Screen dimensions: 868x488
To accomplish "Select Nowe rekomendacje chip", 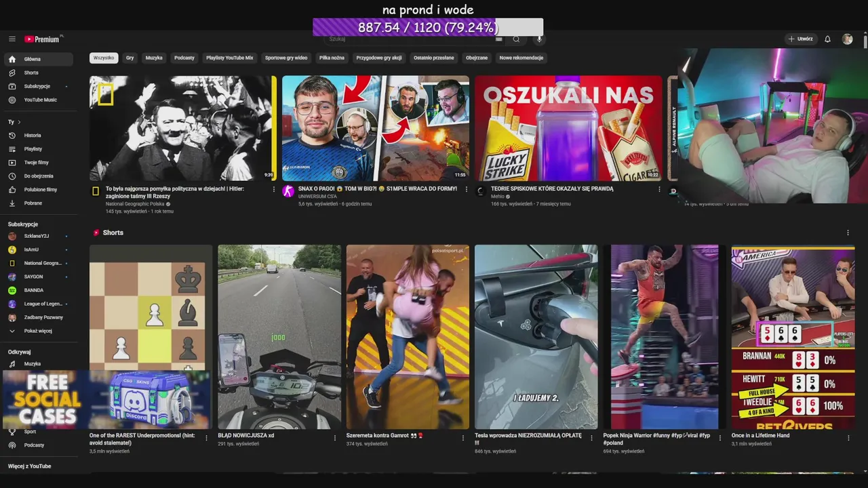I will click(521, 58).
